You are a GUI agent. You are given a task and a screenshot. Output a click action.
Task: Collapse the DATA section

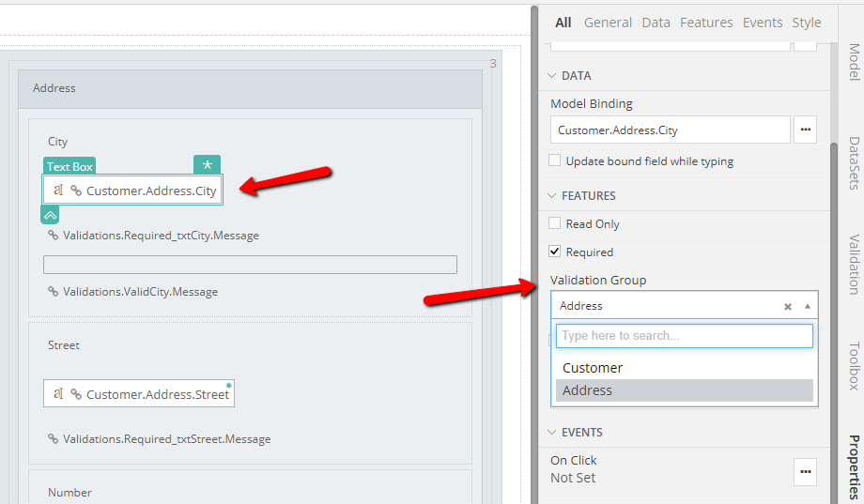(551, 76)
